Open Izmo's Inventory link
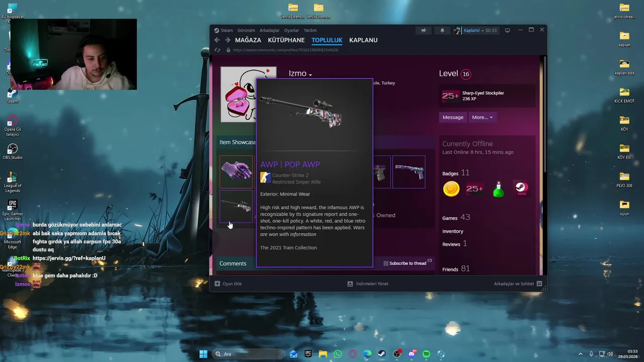 pyautogui.click(x=453, y=231)
